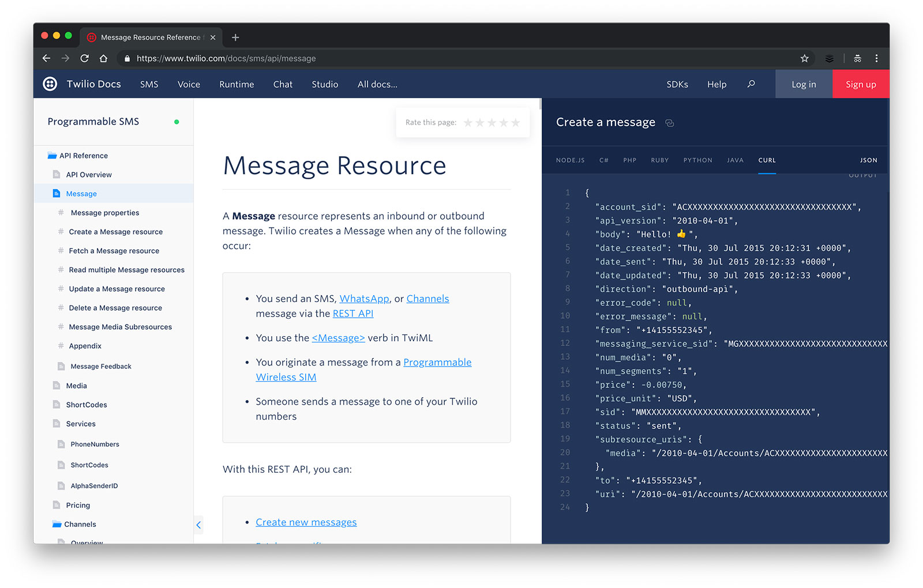This screenshot has width=923, height=588.
Task: Open Fetch a Message resource in sidebar
Action: tap(114, 251)
